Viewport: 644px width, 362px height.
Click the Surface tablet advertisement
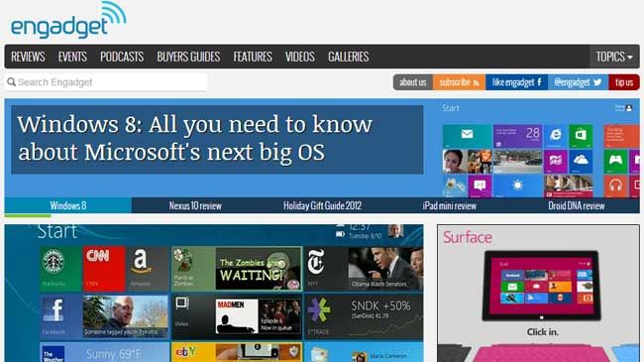tap(538, 294)
